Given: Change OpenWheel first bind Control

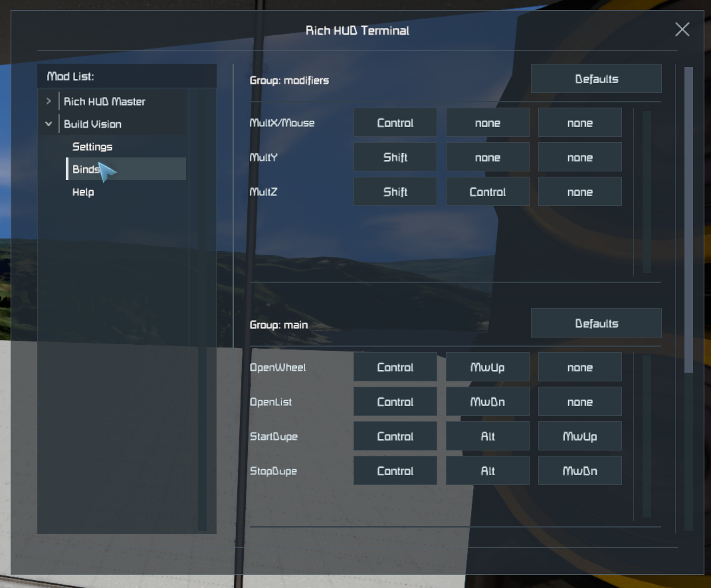Looking at the screenshot, I should tap(395, 367).
